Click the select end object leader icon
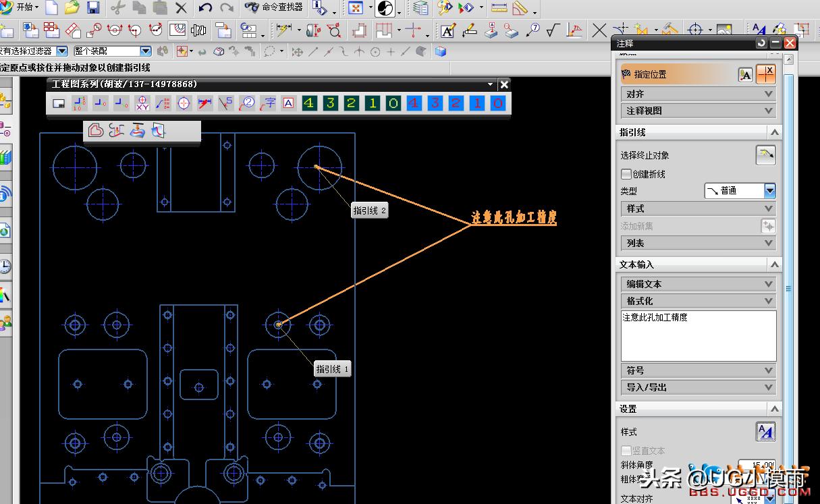Screen dimensions: 820x504 765,155
